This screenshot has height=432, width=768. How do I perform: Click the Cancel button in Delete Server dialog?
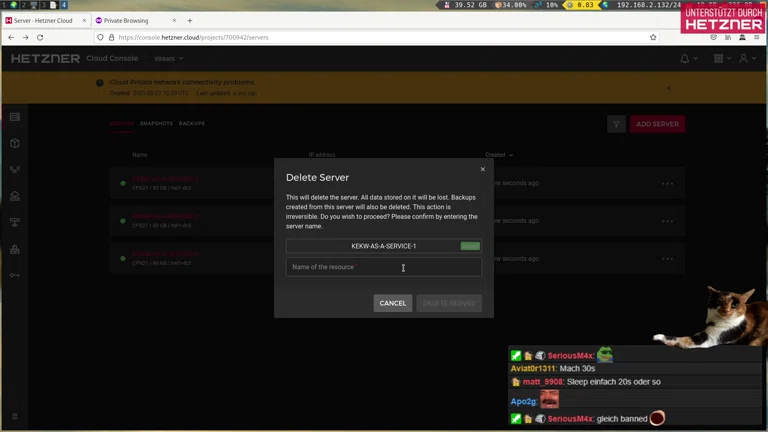(x=392, y=303)
